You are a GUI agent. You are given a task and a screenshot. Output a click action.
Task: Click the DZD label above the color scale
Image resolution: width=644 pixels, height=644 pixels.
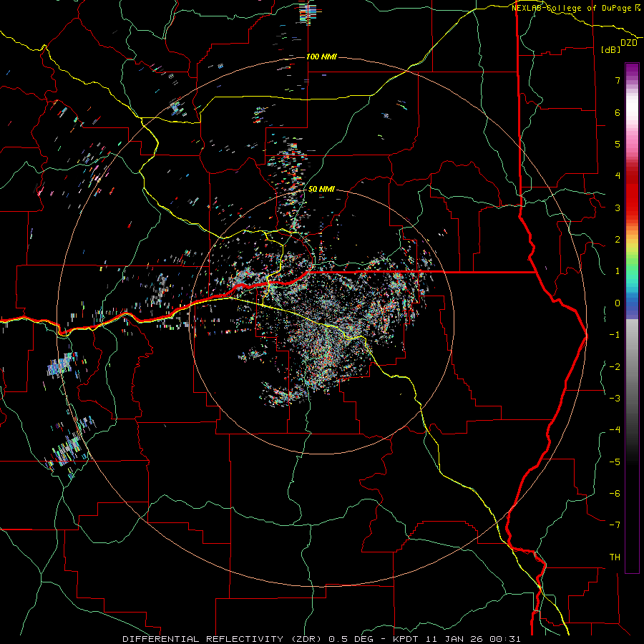pyautogui.click(x=629, y=43)
